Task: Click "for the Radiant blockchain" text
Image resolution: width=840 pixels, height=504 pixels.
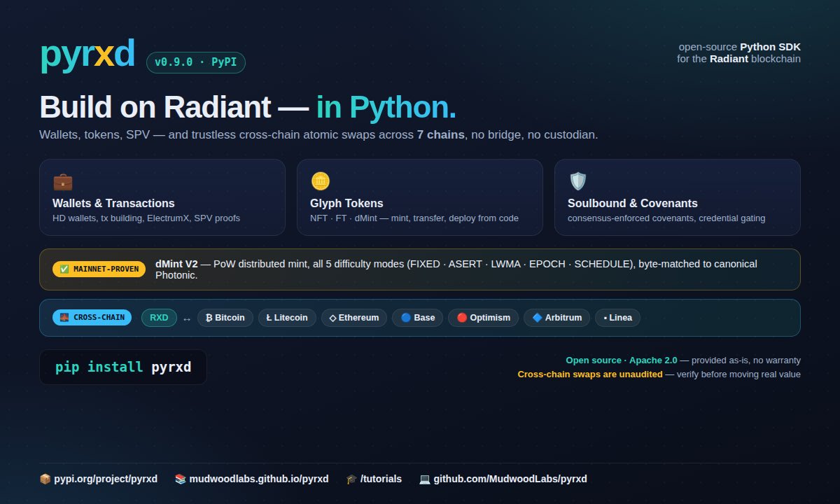Action: pos(738,59)
